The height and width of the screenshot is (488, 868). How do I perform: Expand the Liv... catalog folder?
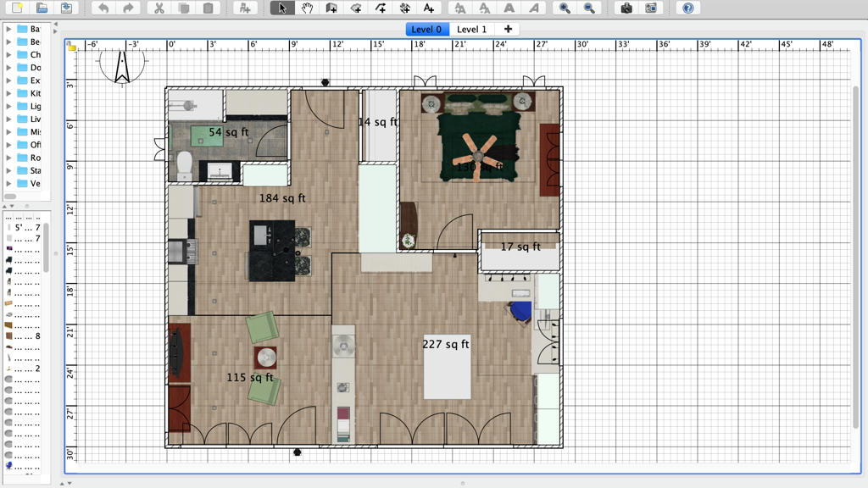click(8, 119)
